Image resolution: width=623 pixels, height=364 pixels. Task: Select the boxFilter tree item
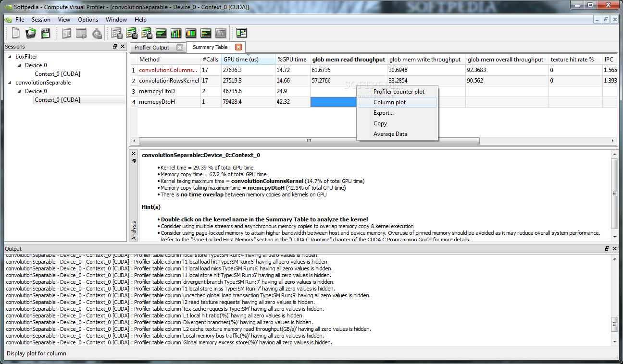tap(26, 57)
